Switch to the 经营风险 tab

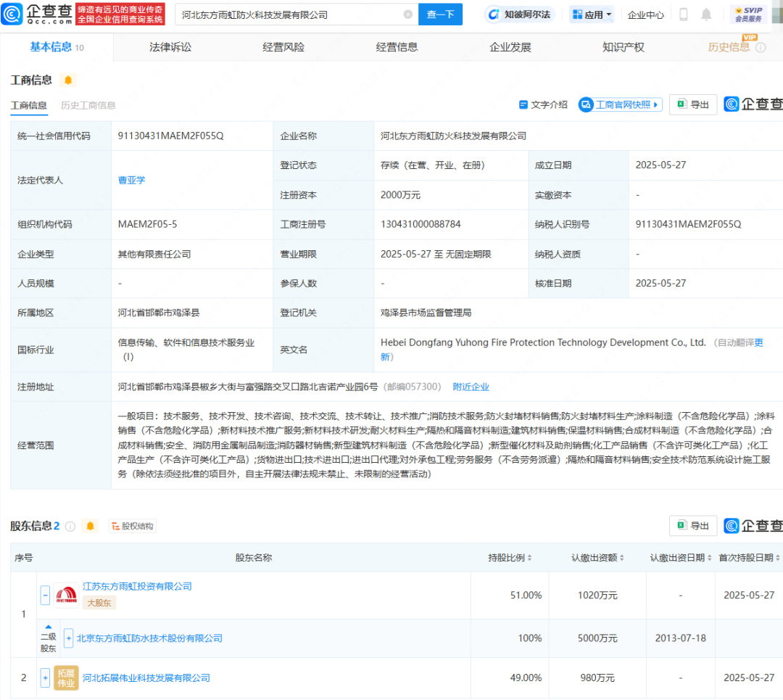(283, 47)
